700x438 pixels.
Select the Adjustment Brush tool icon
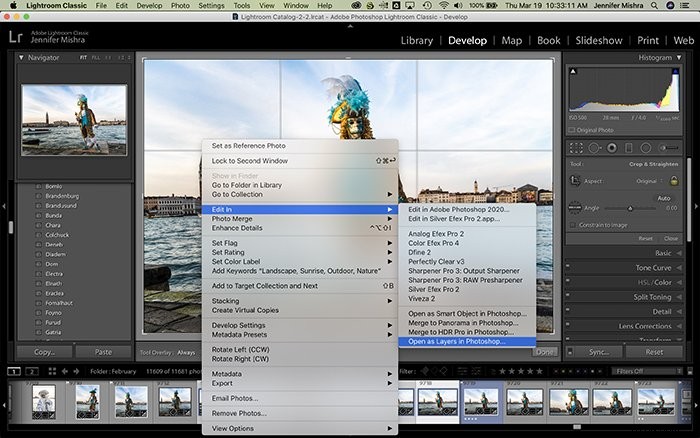tap(669, 148)
